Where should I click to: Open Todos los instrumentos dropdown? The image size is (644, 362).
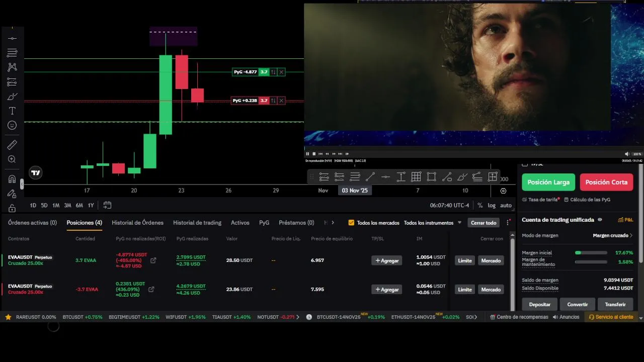pos(433,223)
